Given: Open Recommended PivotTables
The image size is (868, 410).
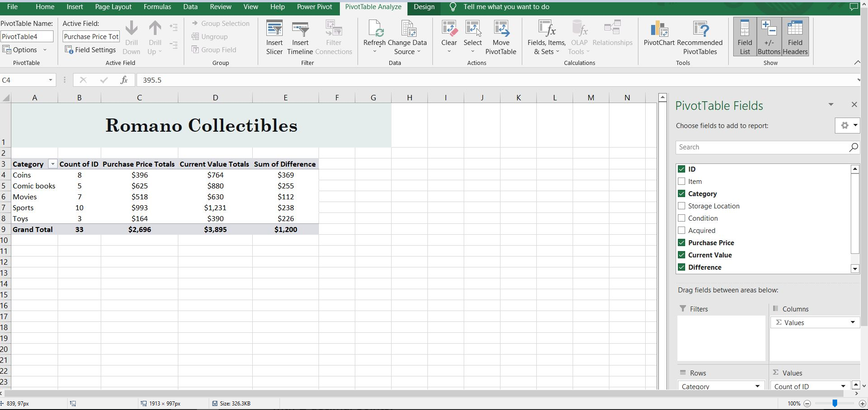Looking at the screenshot, I should 700,38.
